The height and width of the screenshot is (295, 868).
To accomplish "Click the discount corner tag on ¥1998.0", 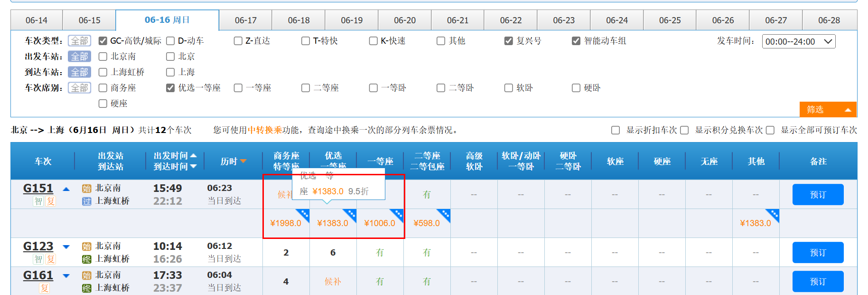I will point(304,215).
